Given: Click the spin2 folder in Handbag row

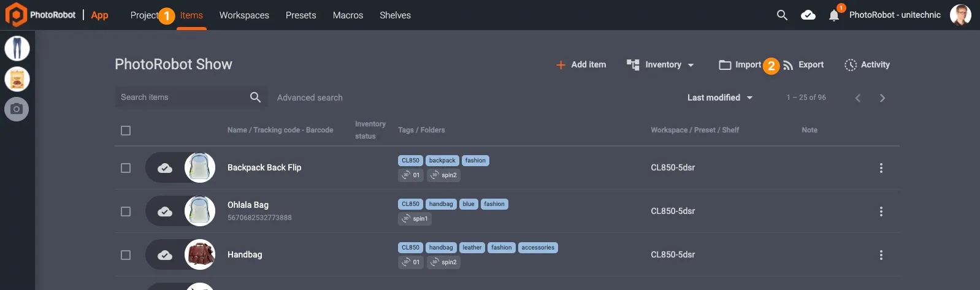Looking at the screenshot, I should click(443, 262).
